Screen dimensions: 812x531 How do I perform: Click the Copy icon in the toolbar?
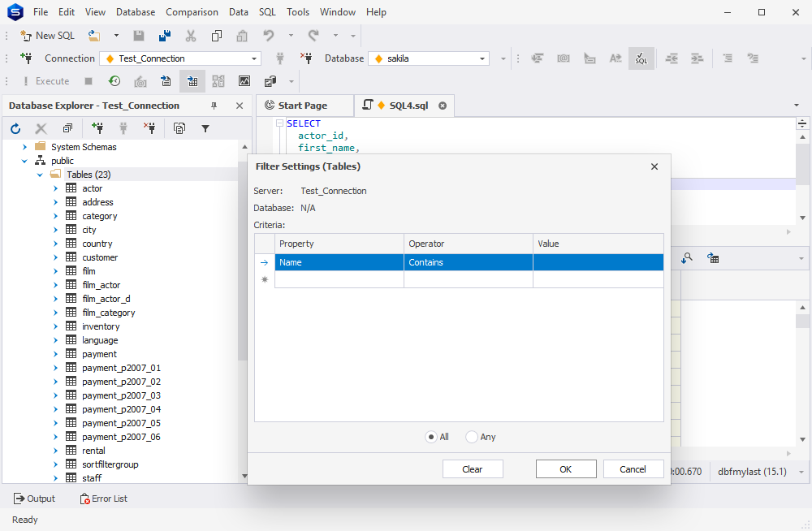tap(217, 36)
